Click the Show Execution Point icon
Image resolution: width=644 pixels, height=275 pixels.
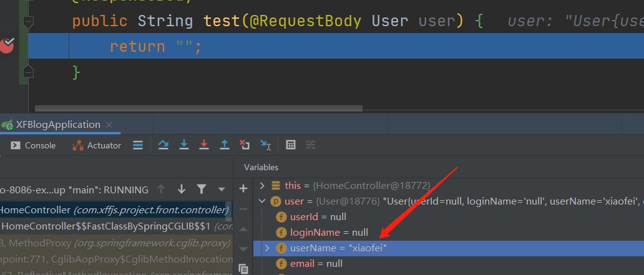coord(138,145)
